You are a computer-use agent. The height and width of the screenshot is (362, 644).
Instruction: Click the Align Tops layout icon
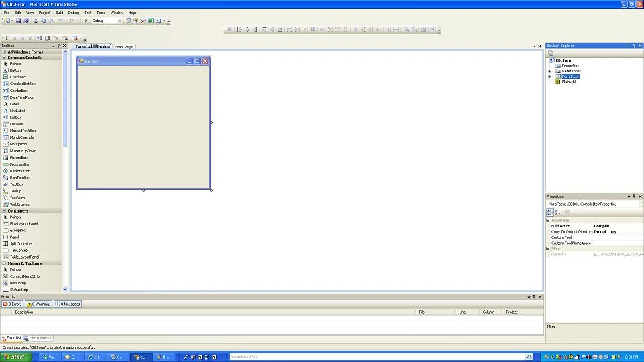click(x=264, y=29)
